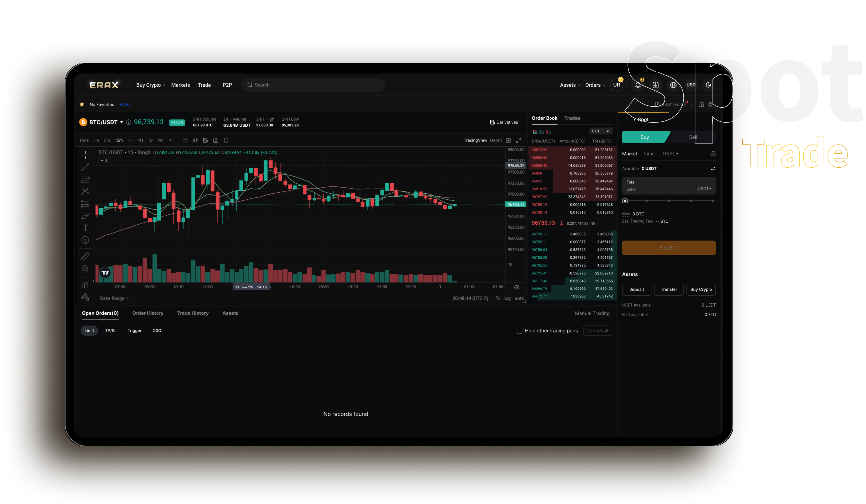Viewport: 866px width, 504px height.
Task: Select the text annotation tool
Action: (x=85, y=228)
